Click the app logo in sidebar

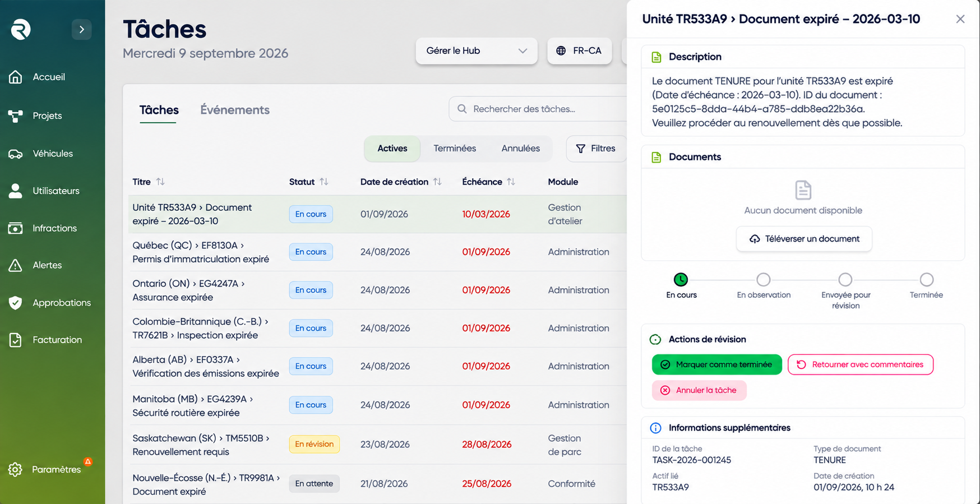[21, 29]
